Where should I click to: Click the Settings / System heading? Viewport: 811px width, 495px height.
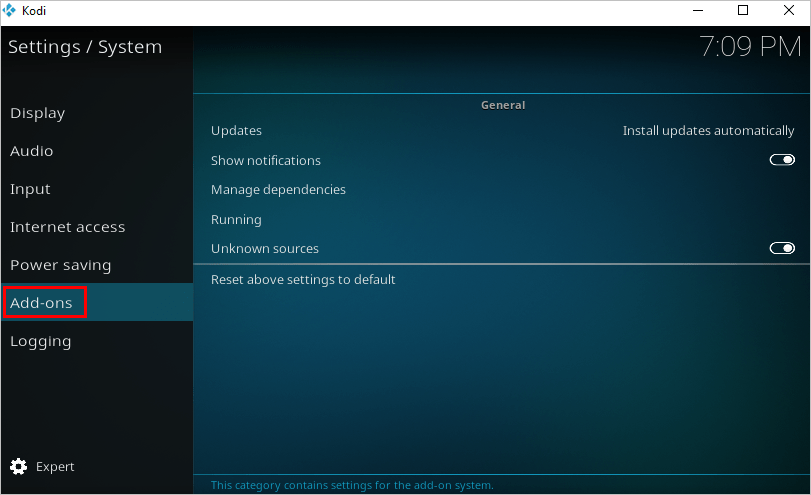(85, 47)
